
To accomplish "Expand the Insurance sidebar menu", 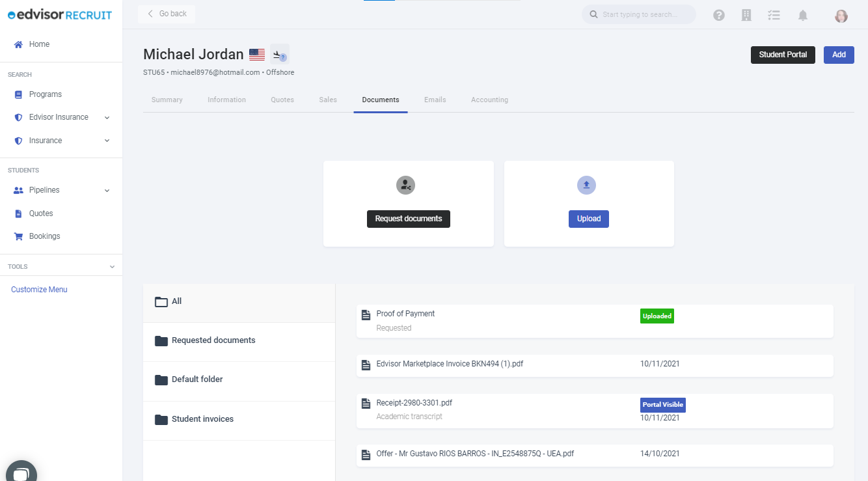I will pyautogui.click(x=61, y=141).
